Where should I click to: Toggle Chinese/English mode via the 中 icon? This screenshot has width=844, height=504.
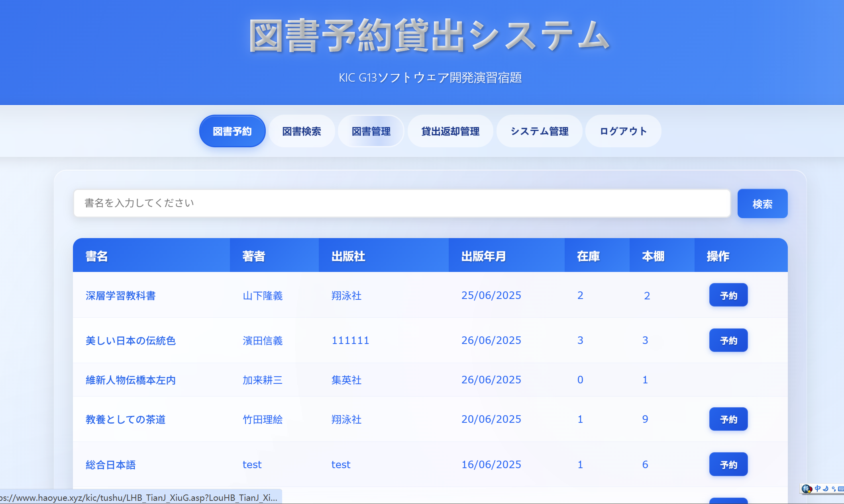tap(818, 488)
